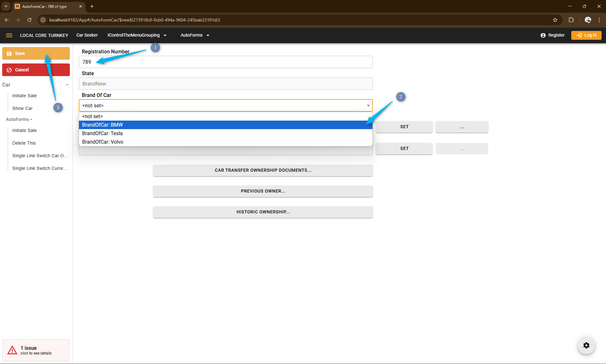Viewport: 606px width, 364px height.
Task: Open the browser extensions puzzle icon
Action: click(x=571, y=20)
